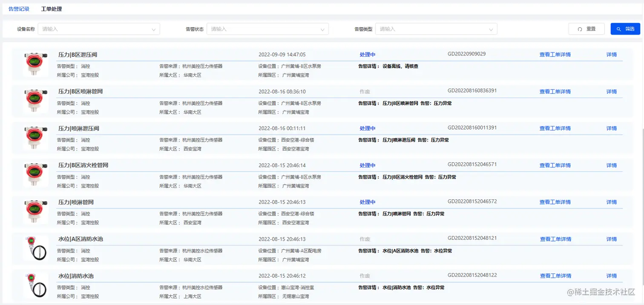Image resolution: width=644 pixels, height=305 pixels.
Task: Open 详情 for 压力|B区喷淋管网 alarm
Action: click(612, 92)
